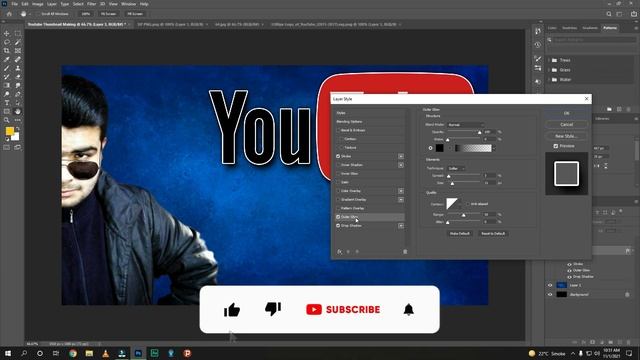
Task: Toggle the Stroke effect checkbox
Action: (x=338, y=156)
